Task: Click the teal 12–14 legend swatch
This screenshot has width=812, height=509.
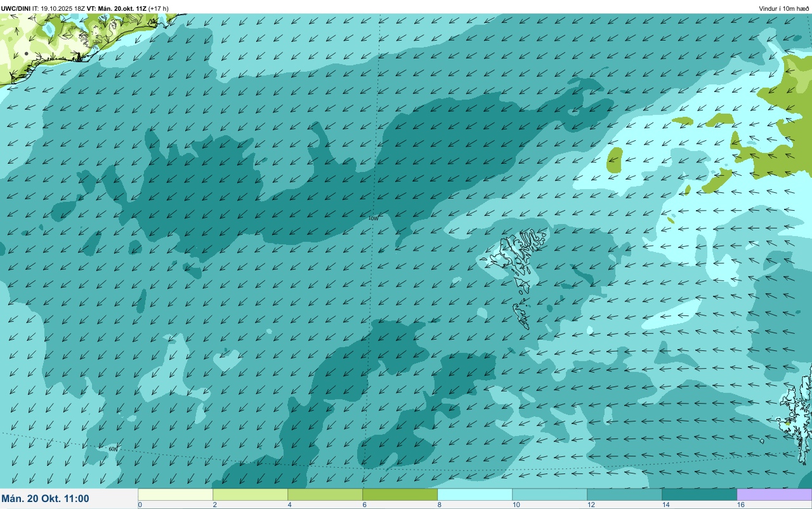Action: coord(625,494)
